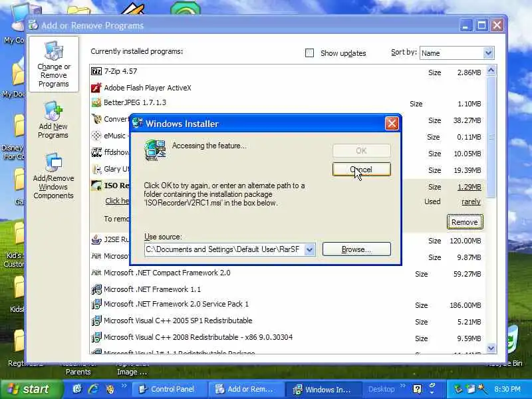
Task: Click the Remove button for ISO Recorder
Action: [x=464, y=222]
